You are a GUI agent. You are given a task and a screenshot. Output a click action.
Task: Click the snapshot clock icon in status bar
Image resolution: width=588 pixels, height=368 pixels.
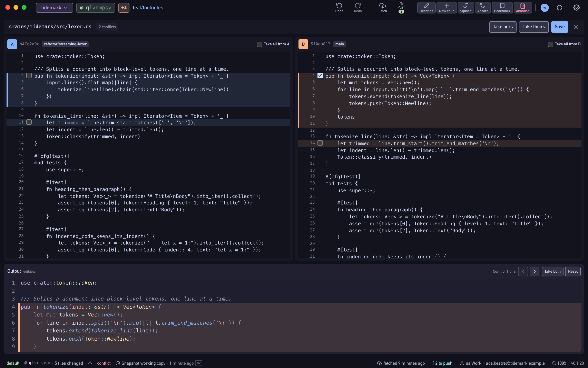coord(118,363)
